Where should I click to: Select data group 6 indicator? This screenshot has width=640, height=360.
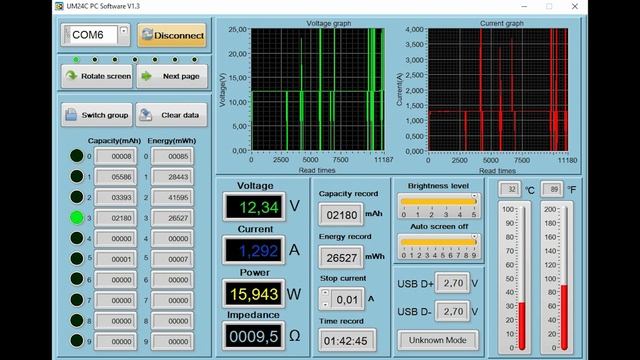(x=76, y=279)
